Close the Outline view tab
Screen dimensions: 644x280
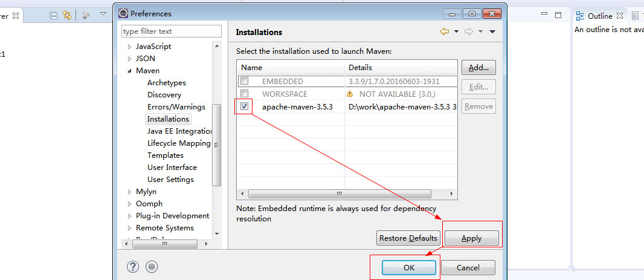point(620,16)
